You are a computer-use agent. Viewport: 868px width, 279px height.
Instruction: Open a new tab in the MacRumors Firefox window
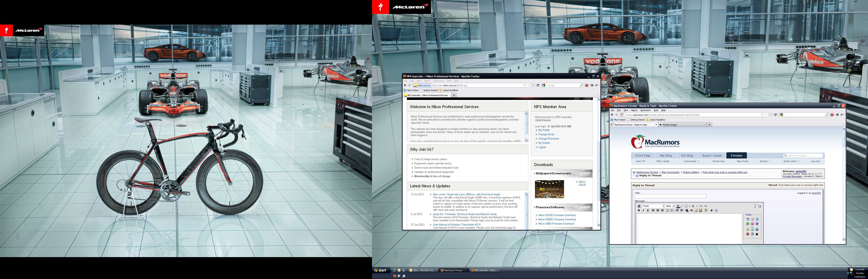[709, 125]
